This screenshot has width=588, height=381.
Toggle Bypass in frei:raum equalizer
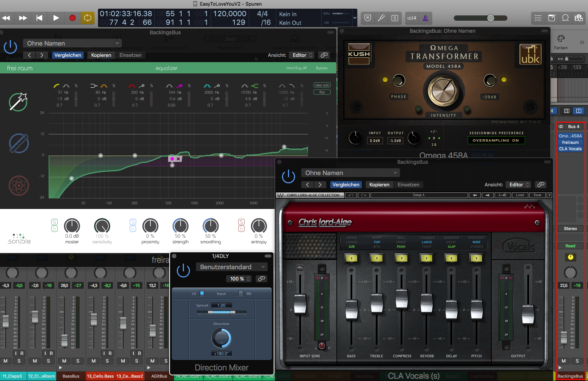[x=322, y=68]
